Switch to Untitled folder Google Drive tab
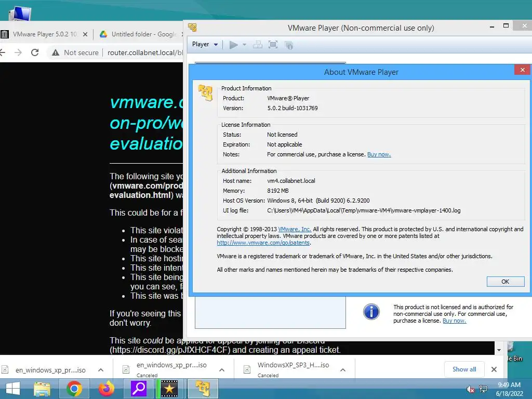The image size is (532, 399). 144,34
